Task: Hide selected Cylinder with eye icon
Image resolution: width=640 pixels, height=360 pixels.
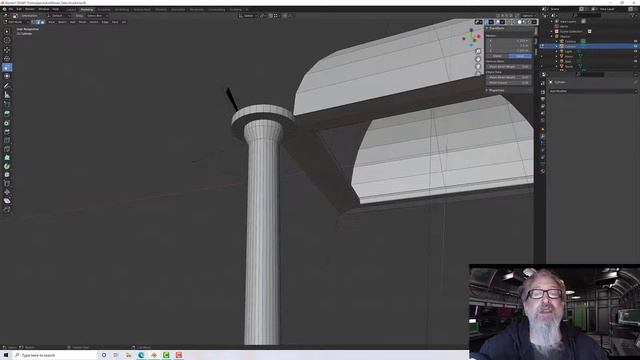Action: 636,46
